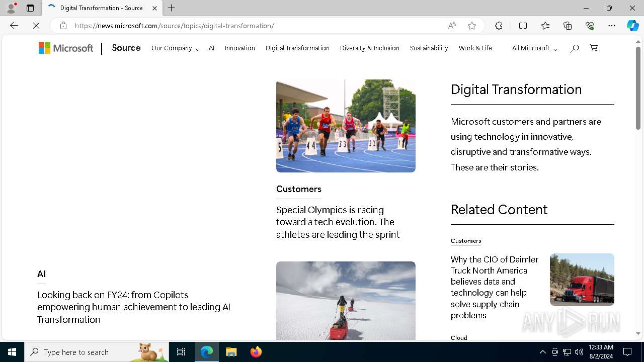
Task: Click the page vertical scrollbar
Action: [x=638, y=88]
